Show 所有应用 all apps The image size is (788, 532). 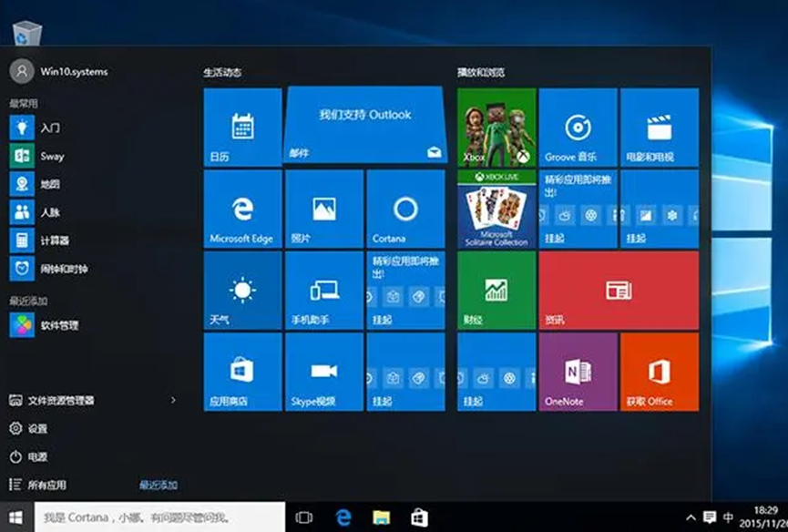[37, 485]
